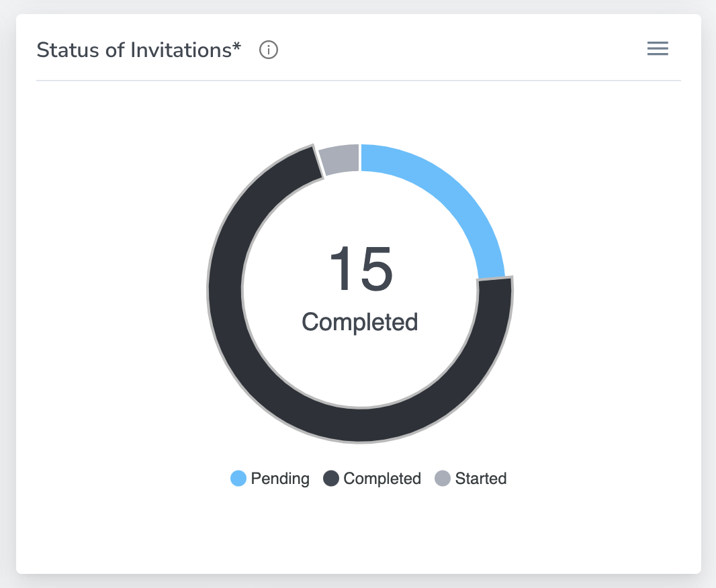The height and width of the screenshot is (588, 716).
Task: Click the Status of Invitations title
Action: click(x=133, y=50)
